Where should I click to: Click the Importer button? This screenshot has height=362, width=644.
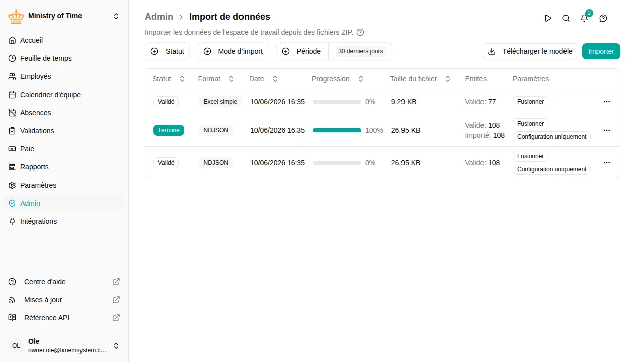[601, 51]
